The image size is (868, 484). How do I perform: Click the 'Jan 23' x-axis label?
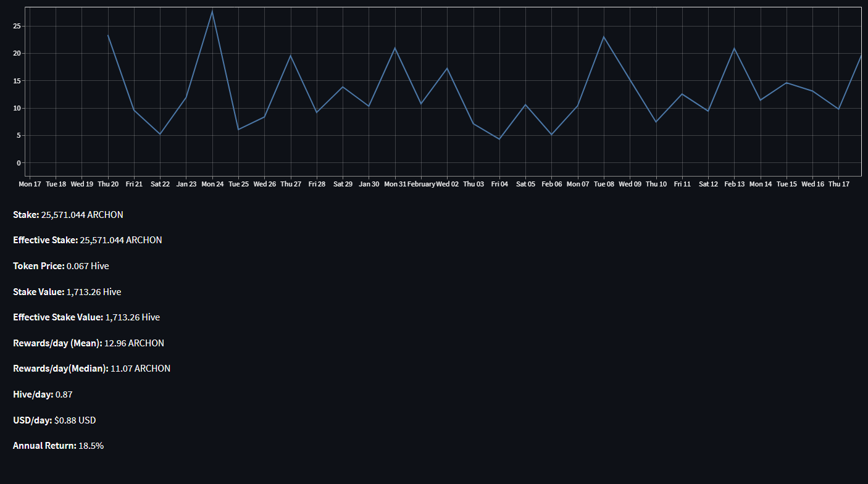[x=186, y=184]
